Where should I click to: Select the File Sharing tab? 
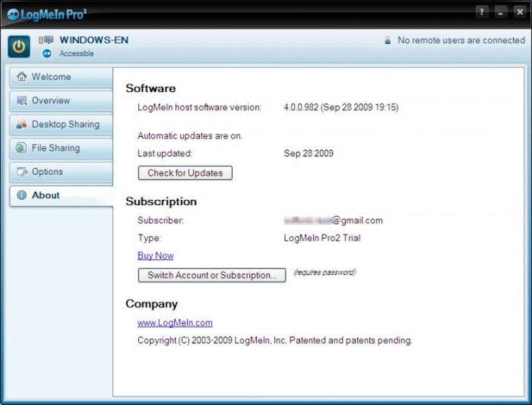[x=61, y=148]
